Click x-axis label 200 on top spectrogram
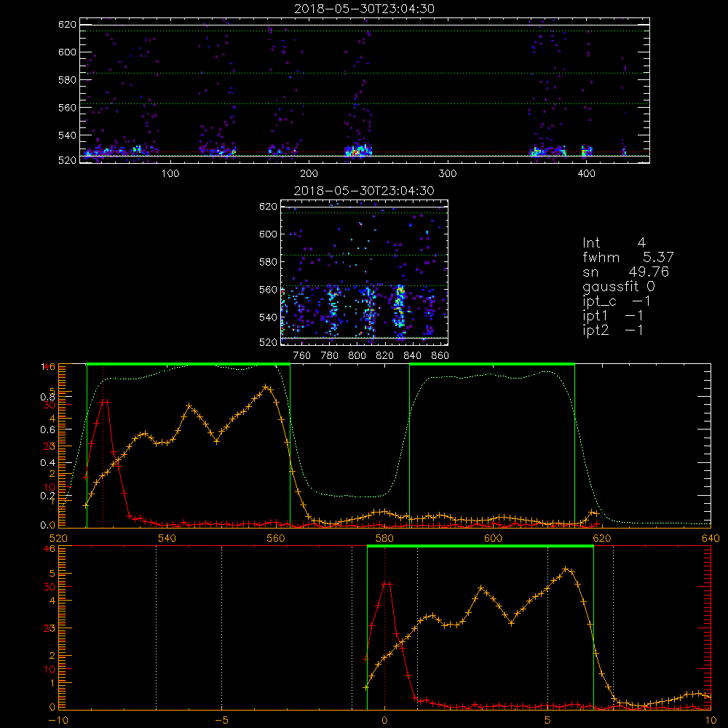728x728 pixels. [x=309, y=174]
